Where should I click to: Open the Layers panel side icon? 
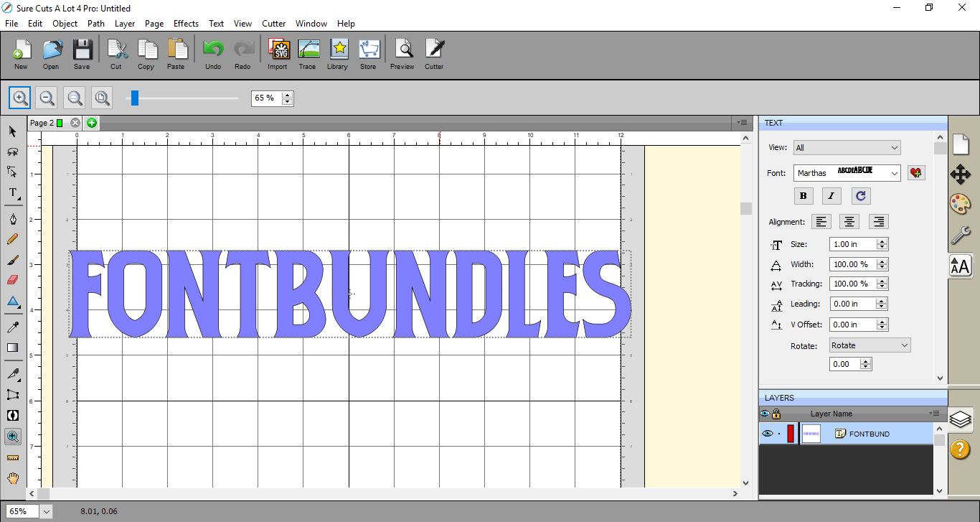(960, 419)
